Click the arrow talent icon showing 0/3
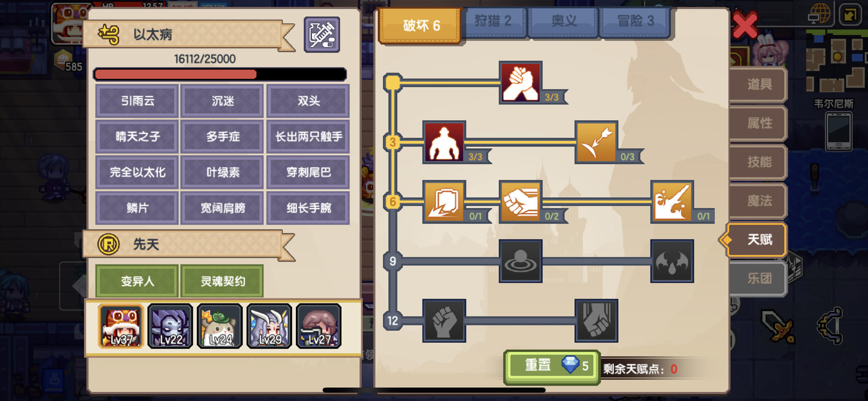 (x=596, y=142)
